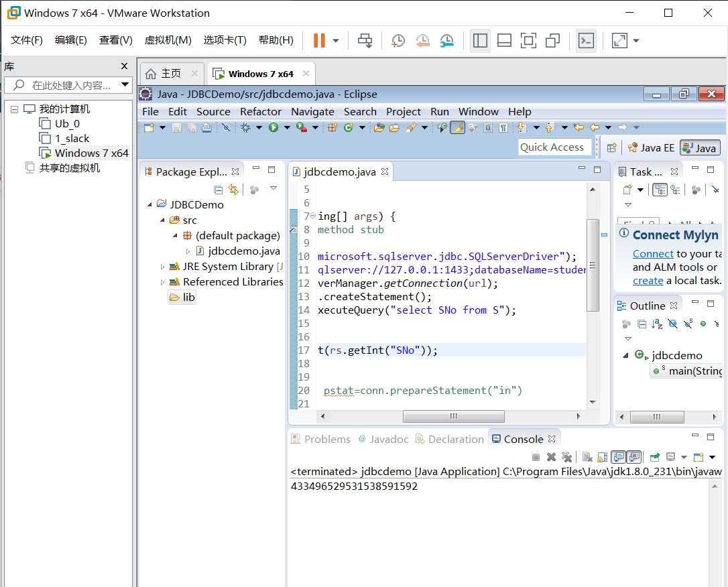Screen dimensions: 728x587
Task: Toggle Scroll Lock in Console toolbar
Action: coord(602,457)
